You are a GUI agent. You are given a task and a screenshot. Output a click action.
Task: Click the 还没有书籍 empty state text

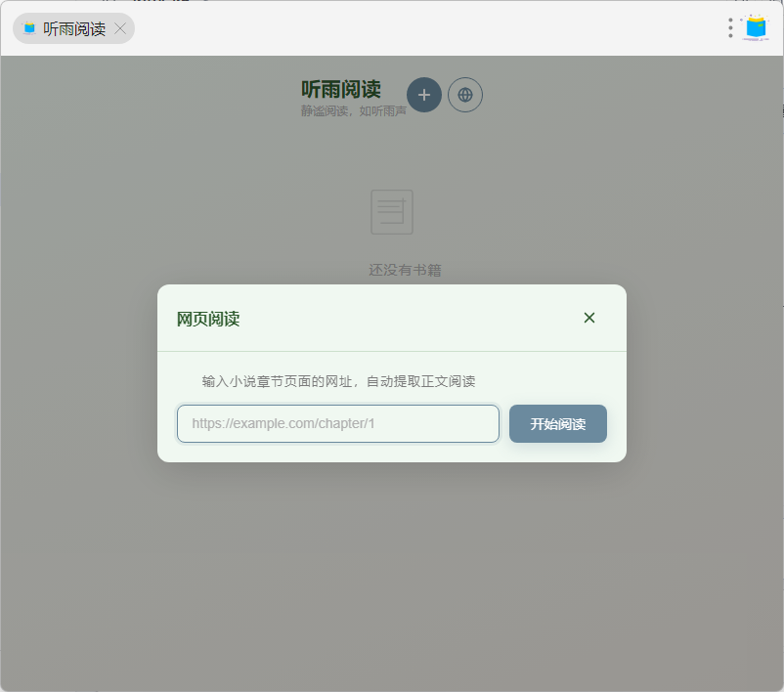(405, 270)
